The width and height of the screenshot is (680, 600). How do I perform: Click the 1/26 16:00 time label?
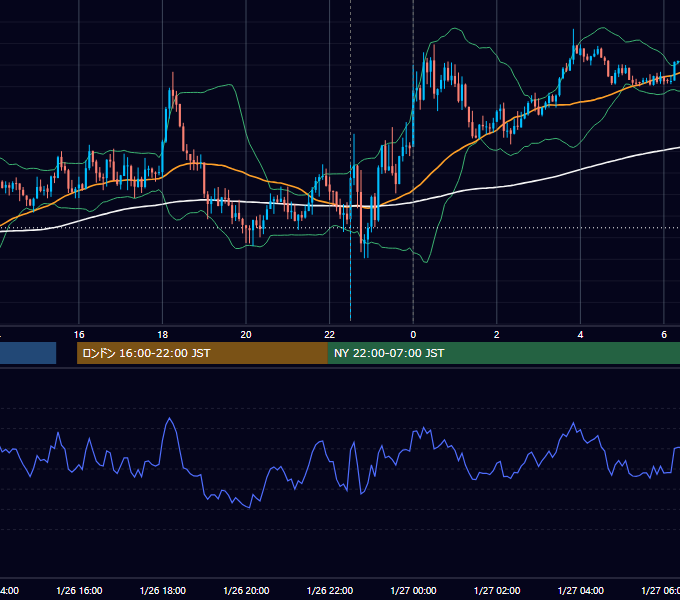pyautogui.click(x=79, y=590)
